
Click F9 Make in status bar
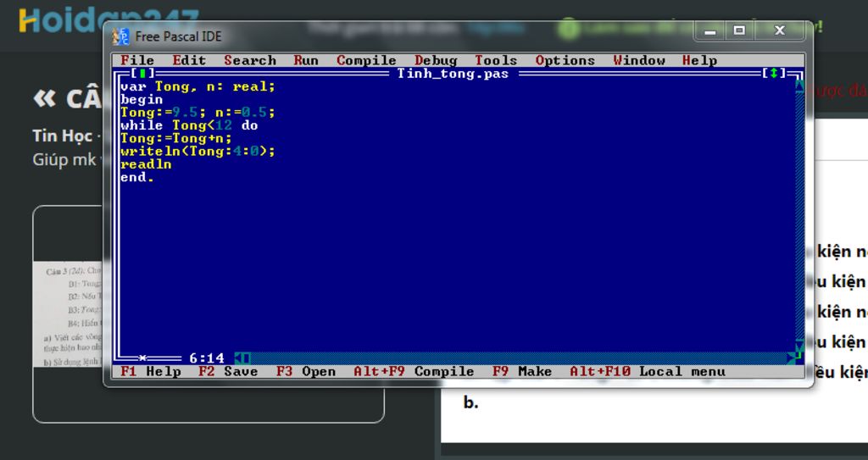point(522,371)
